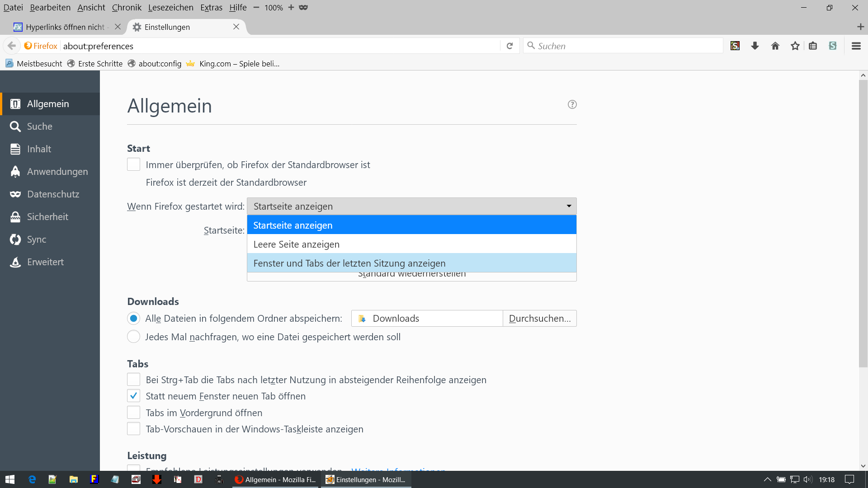
Task: Select Jedes Mal nachfragen radio button
Action: (x=133, y=337)
